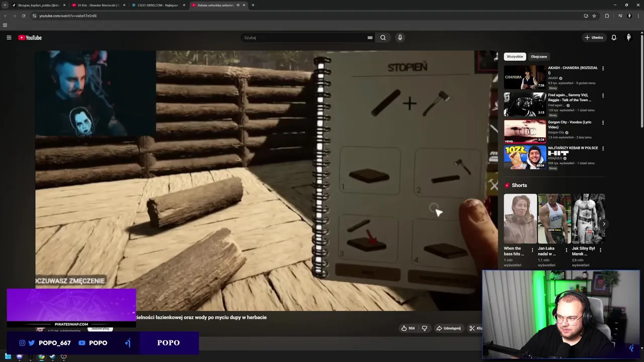Screen dimensions: 644x362
Task: Click the Gorgon City Voodoo video title
Action: click(570, 125)
